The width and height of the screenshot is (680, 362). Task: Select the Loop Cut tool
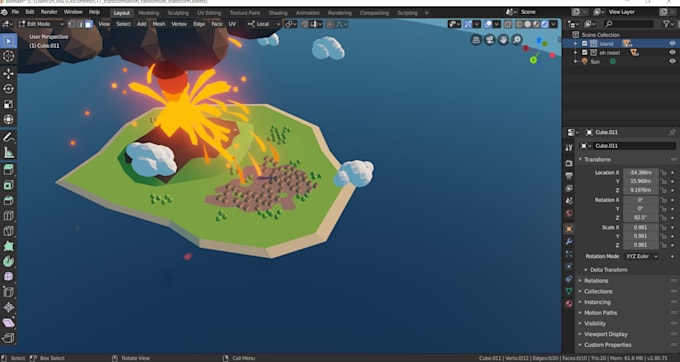pos(8,215)
